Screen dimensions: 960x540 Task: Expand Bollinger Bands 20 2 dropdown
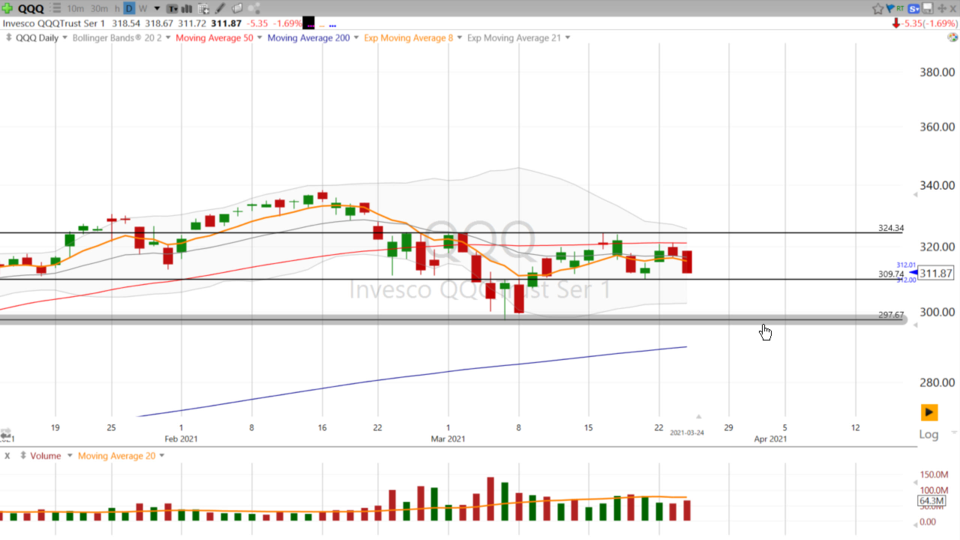tap(168, 37)
